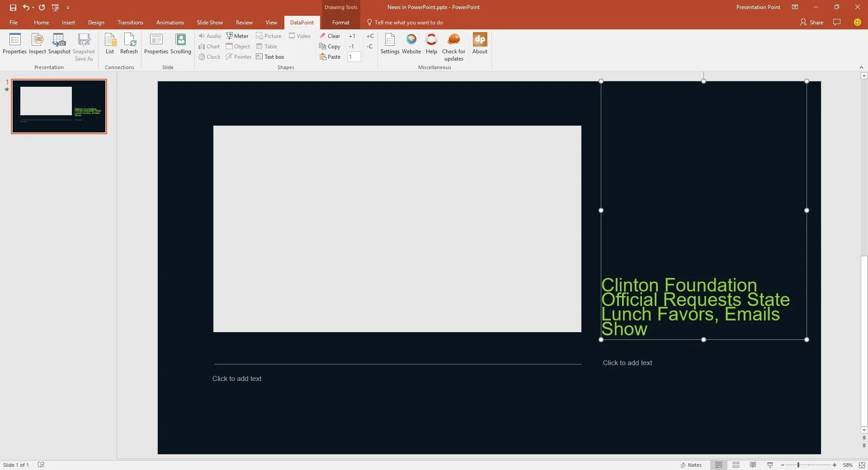Switch to Slide Sorter view
The image size is (868, 470).
coord(736,465)
